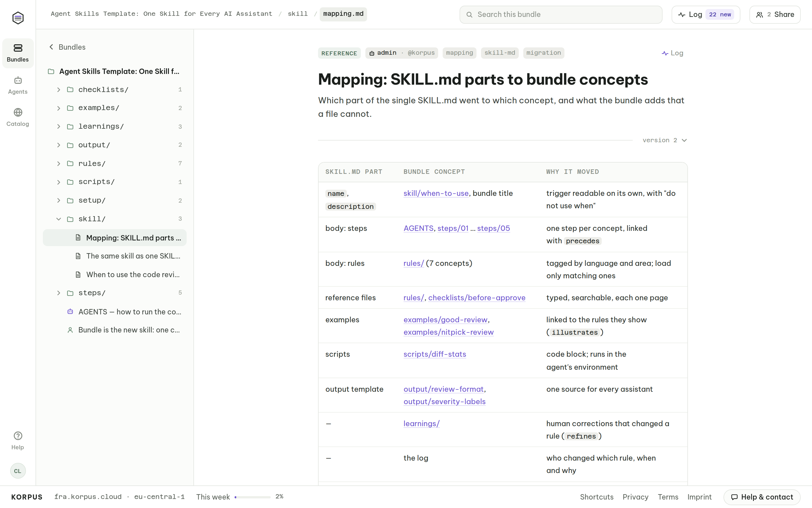
Task: Expand the examples/ folder
Action: pos(59,108)
